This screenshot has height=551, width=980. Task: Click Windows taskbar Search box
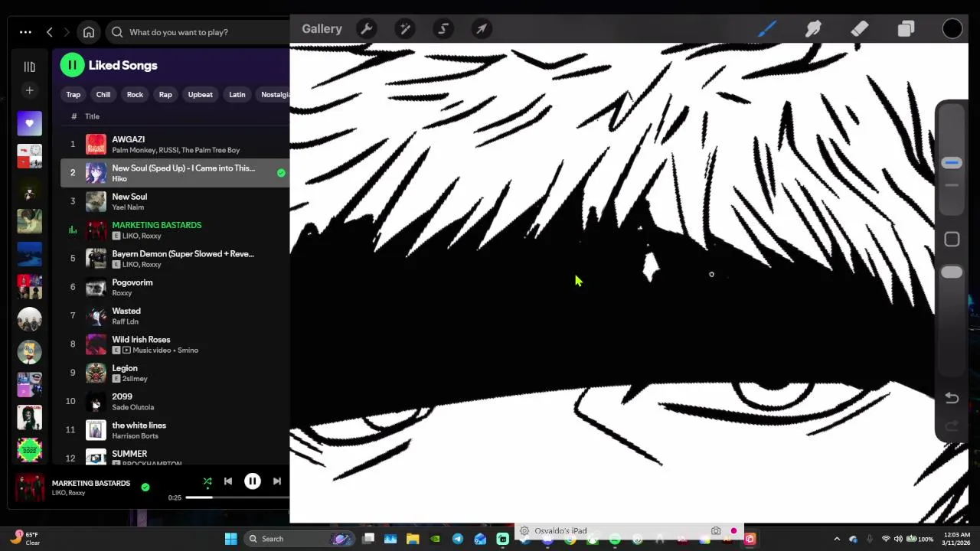point(300,539)
